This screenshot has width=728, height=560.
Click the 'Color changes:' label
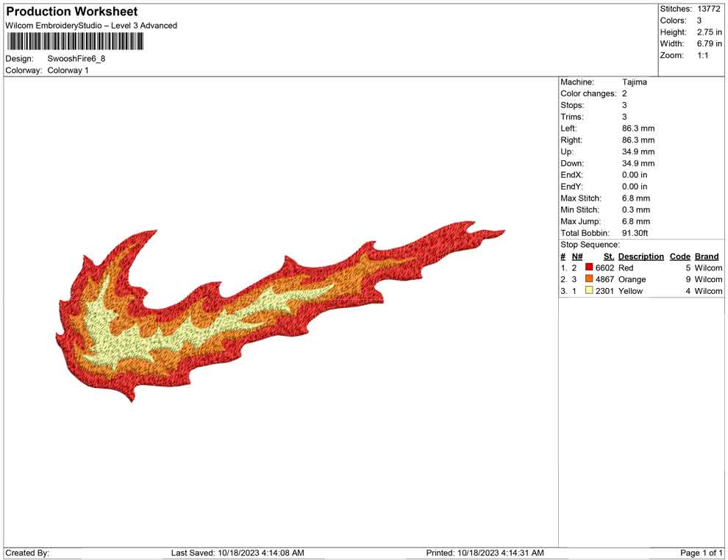[x=588, y=94]
